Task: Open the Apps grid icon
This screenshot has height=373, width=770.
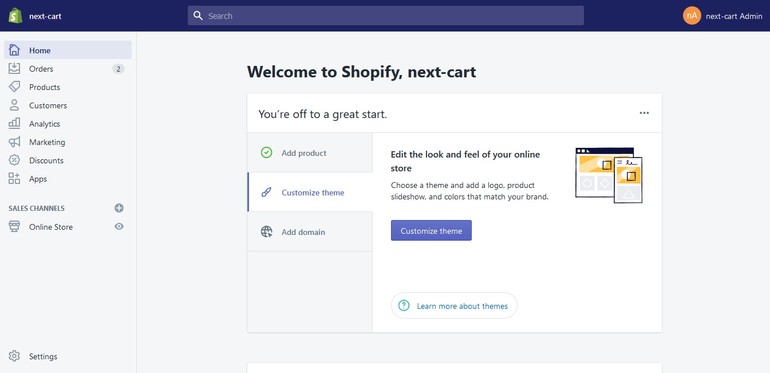Action: point(14,179)
